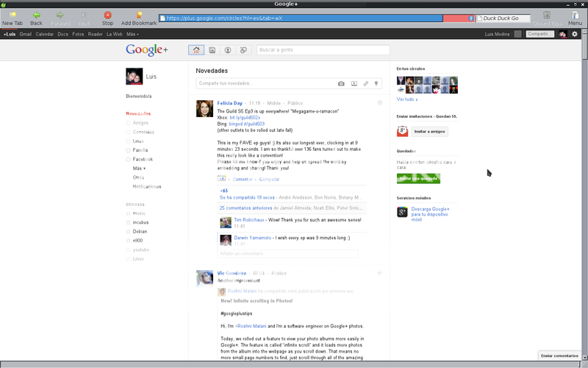Open Calendar from the Google bar
The height and width of the screenshot is (368, 588).
click(x=44, y=34)
